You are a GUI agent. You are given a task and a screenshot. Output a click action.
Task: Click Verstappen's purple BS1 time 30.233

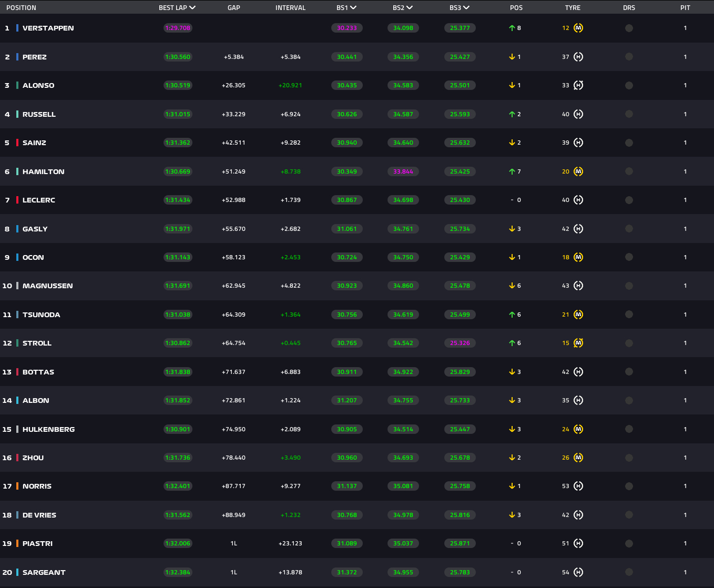[x=347, y=28]
